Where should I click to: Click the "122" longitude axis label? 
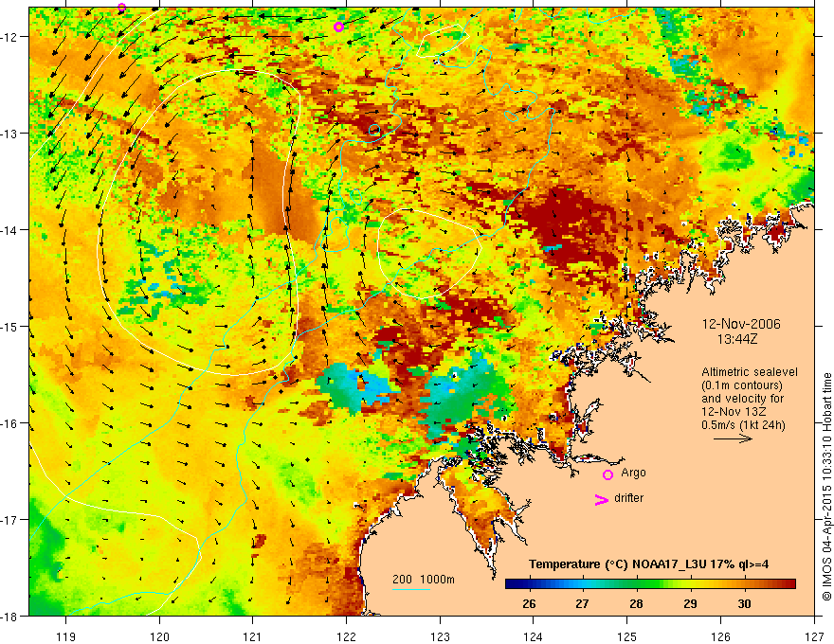pyautogui.click(x=346, y=636)
